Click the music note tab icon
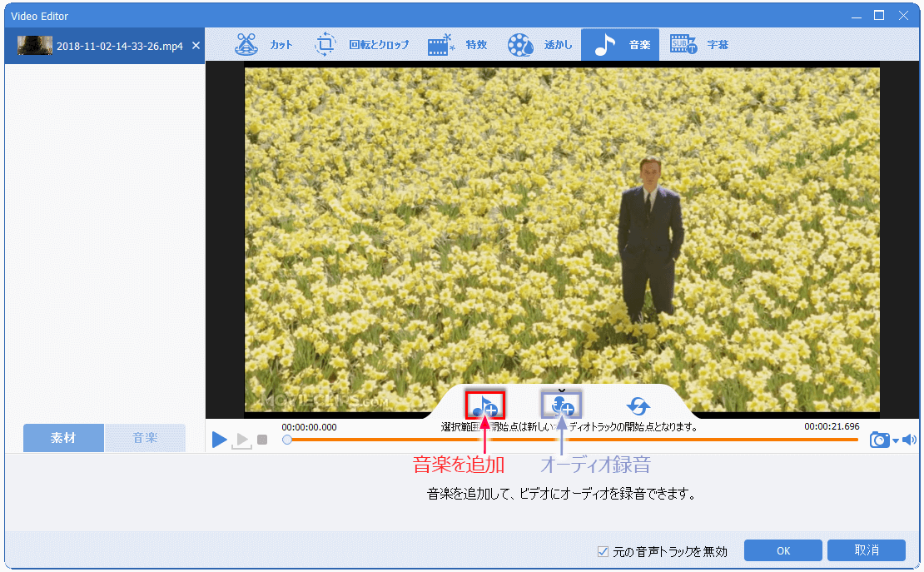The width and height of the screenshot is (924, 572). point(604,44)
